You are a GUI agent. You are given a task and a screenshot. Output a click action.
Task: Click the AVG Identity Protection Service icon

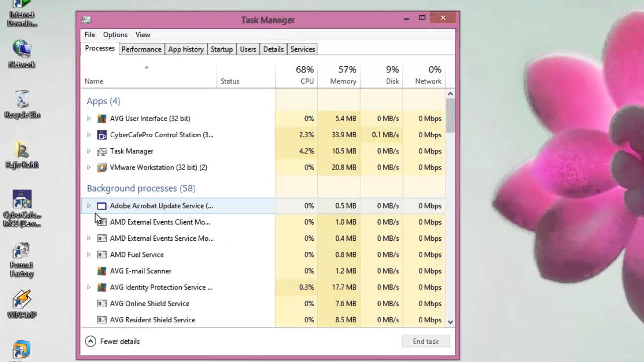tap(102, 288)
